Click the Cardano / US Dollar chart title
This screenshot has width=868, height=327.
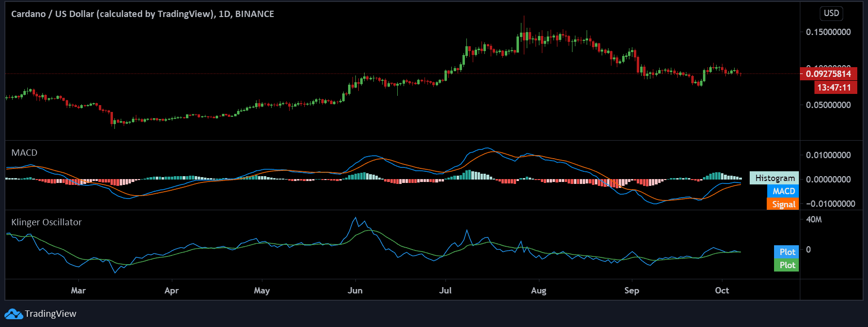143,14
